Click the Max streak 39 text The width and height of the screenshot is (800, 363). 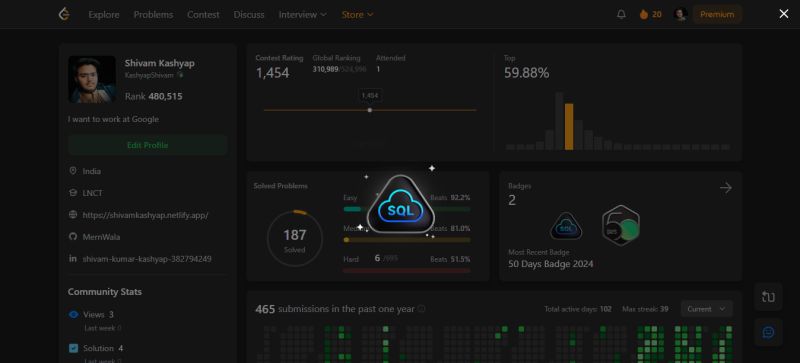pos(645,309)
